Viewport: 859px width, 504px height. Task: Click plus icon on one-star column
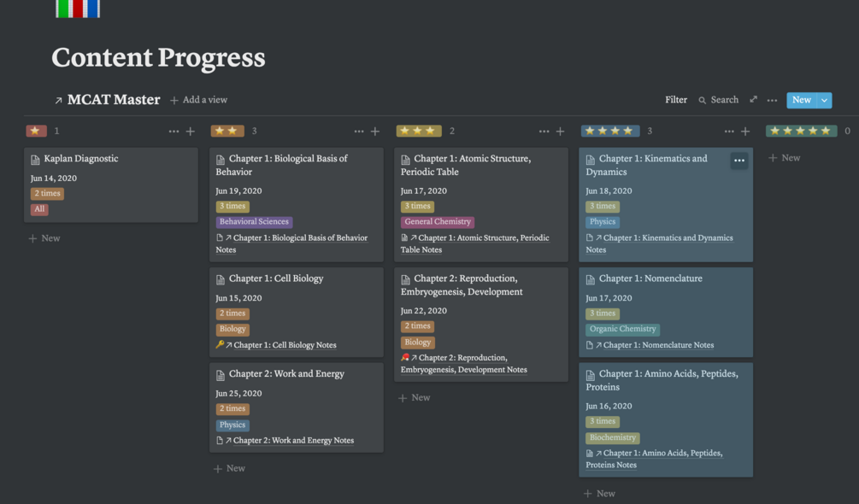pyautogui.click(x=191, y=132)
